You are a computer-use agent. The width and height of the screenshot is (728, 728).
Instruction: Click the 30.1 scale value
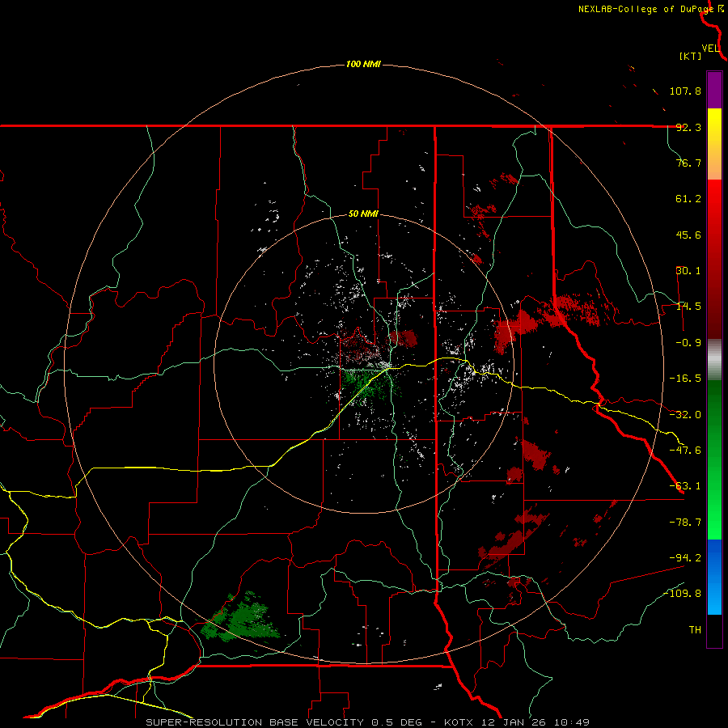tap(688, 271)
